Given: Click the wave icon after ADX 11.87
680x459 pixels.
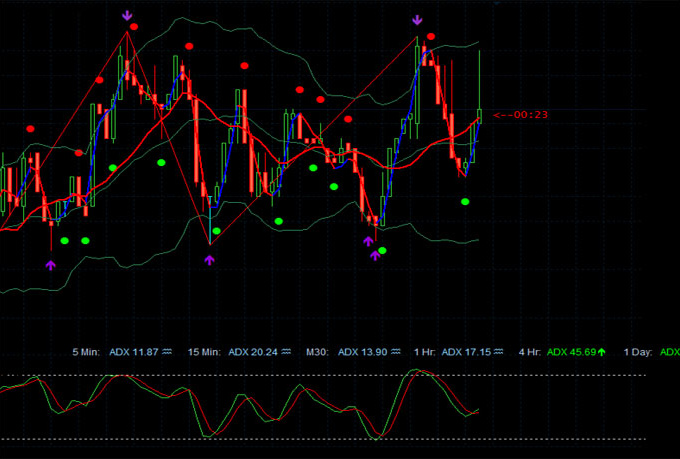Looking at the screenshot, I should (167, 352).
